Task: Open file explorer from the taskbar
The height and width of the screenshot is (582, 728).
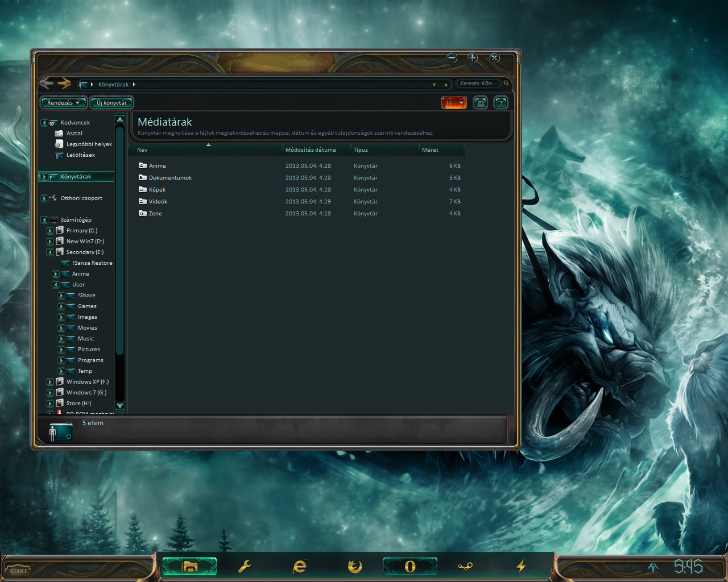Action: tap(189, 566)
